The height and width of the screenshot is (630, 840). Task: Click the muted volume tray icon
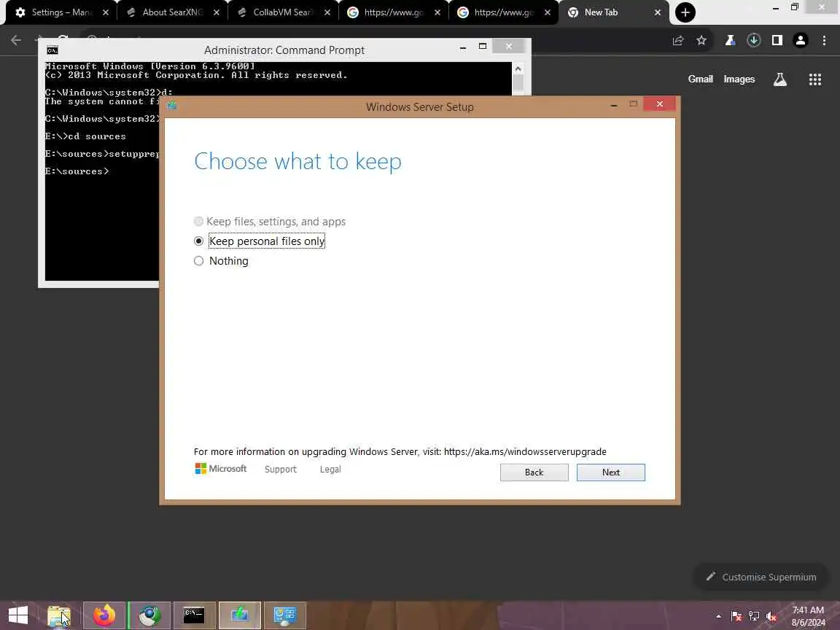(771, 617)
